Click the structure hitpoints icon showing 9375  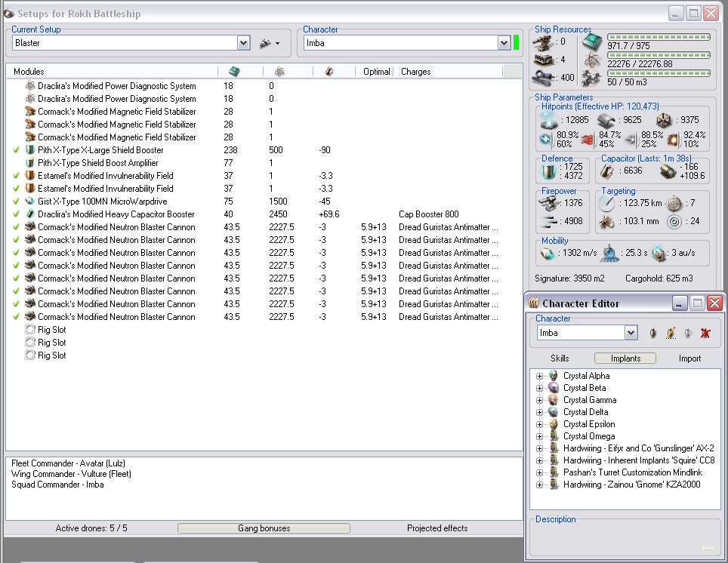tap(664, 120)
